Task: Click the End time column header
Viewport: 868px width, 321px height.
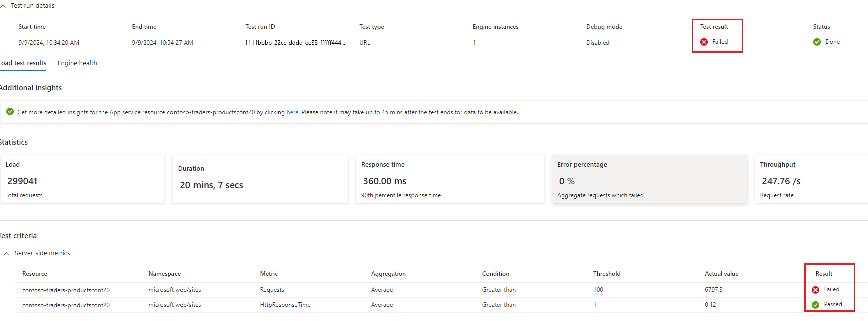Action: pos(144,27)
